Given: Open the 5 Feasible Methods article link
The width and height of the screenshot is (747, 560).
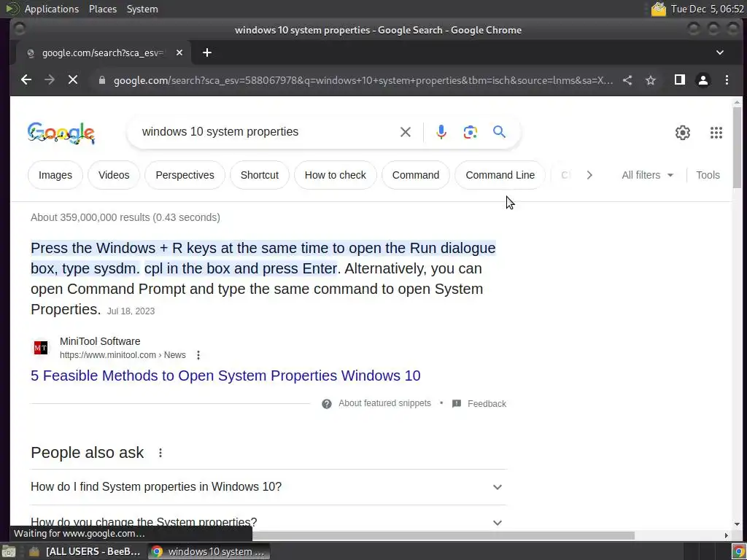Looking at the screenshot, I should tap(225, 376).
